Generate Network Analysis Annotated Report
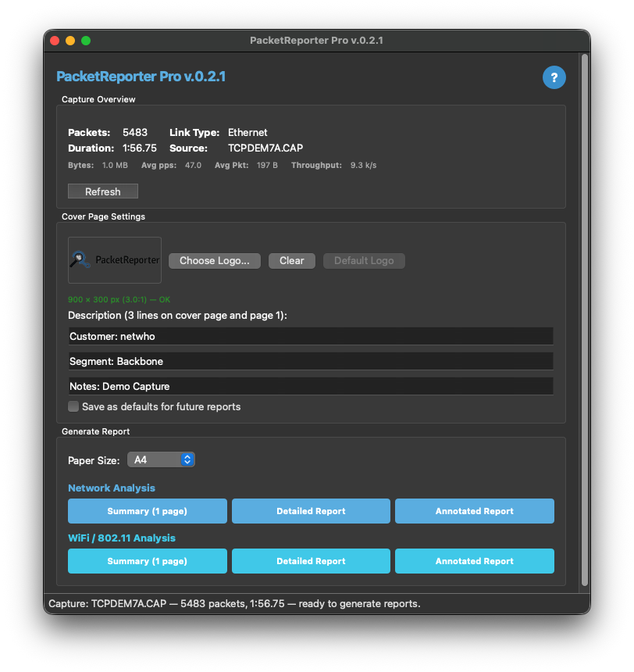Screen dimensions: 634x672 click(x=475, y=511)
